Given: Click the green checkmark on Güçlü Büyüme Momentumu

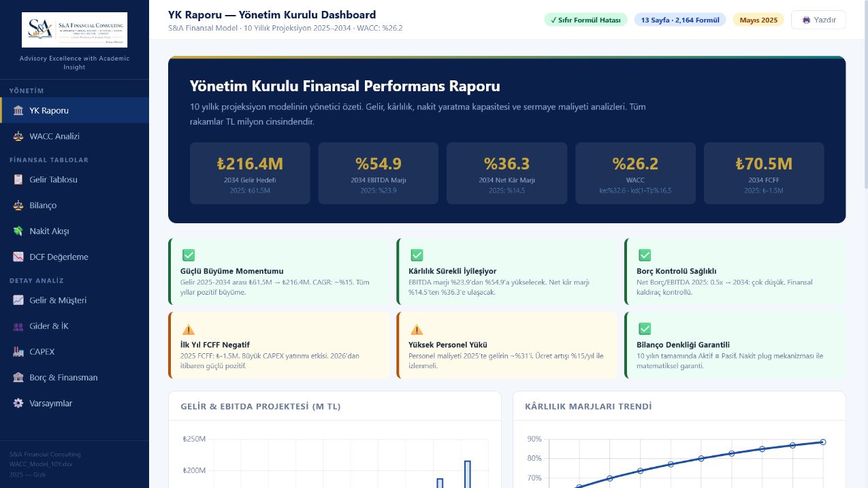Looking at the screenshot, I should pos(189,255).
